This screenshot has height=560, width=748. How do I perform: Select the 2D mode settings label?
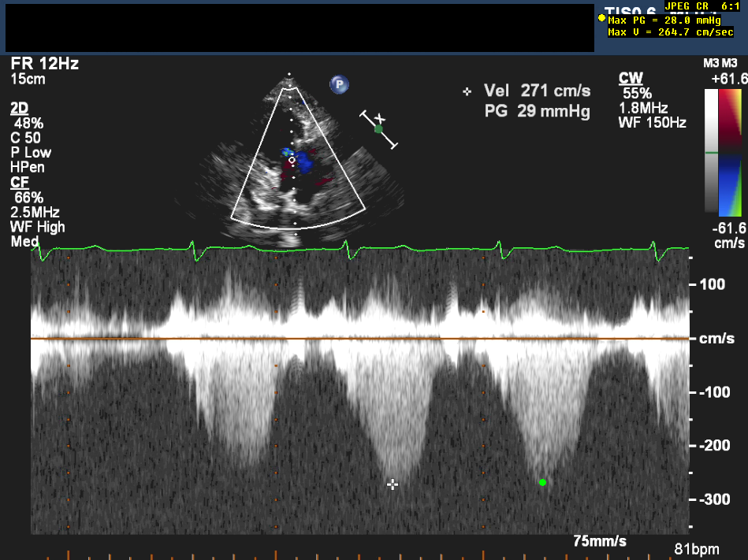click(19, 108)
